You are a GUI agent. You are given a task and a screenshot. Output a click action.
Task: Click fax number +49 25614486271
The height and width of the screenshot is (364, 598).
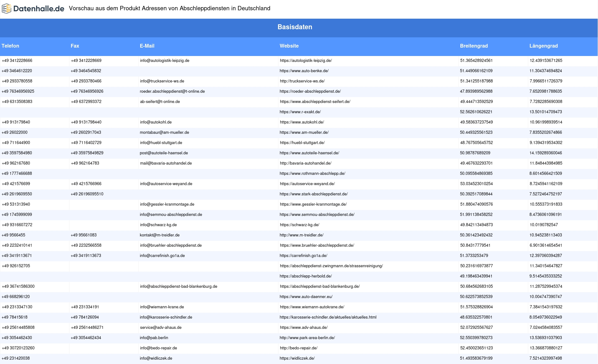[x=87, y=328]
